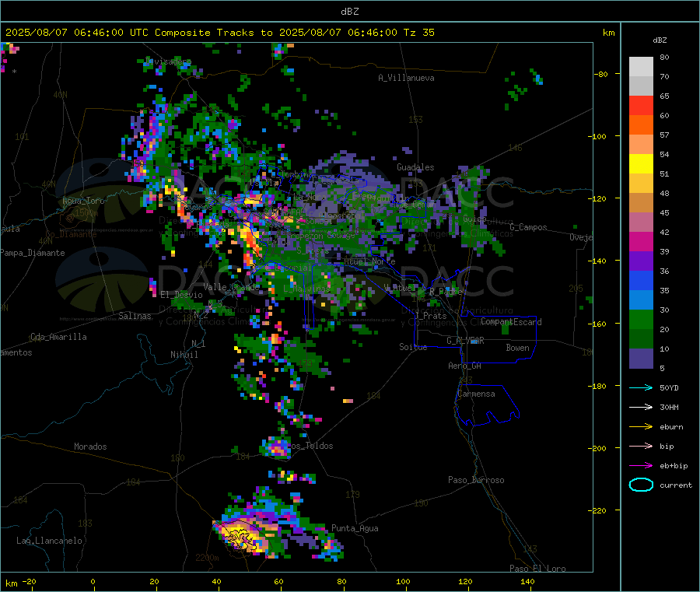Click the 'Bowen' map label
The image size is (700, 592).
click(517, 348)
